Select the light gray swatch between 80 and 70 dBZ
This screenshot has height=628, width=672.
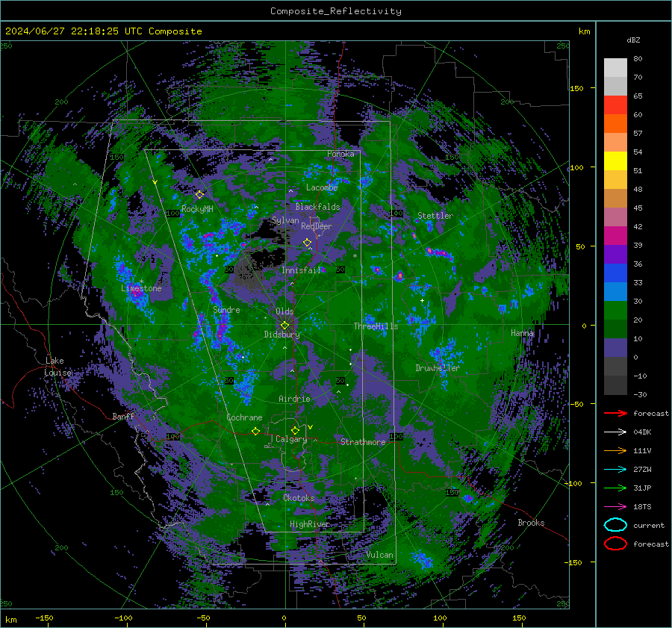pyautogui.click(x=615, y=68)
